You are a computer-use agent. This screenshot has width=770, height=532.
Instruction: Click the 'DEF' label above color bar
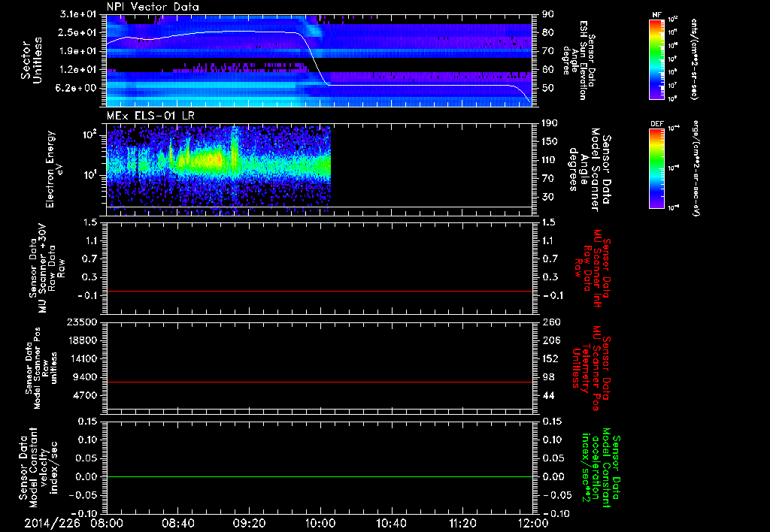[656, 124]
